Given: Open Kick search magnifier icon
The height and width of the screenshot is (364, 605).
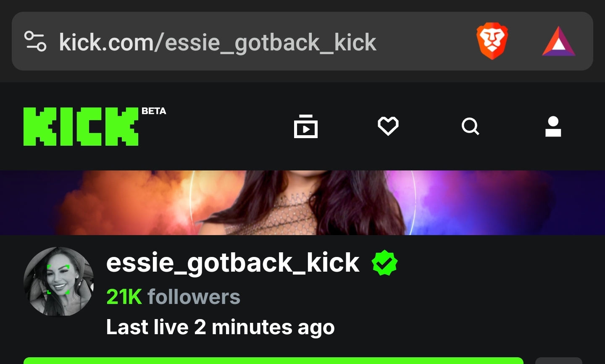Looking at the screenshot, I should tap(470, 126).
